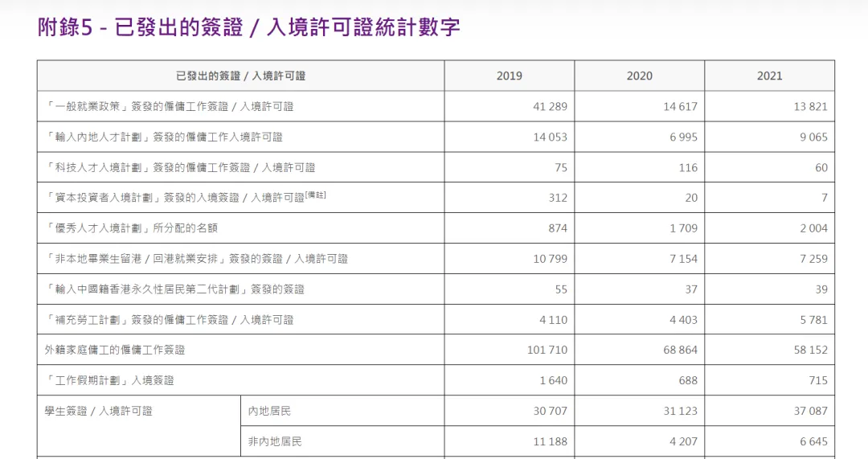Click the value 5 781

pos(813,319)
